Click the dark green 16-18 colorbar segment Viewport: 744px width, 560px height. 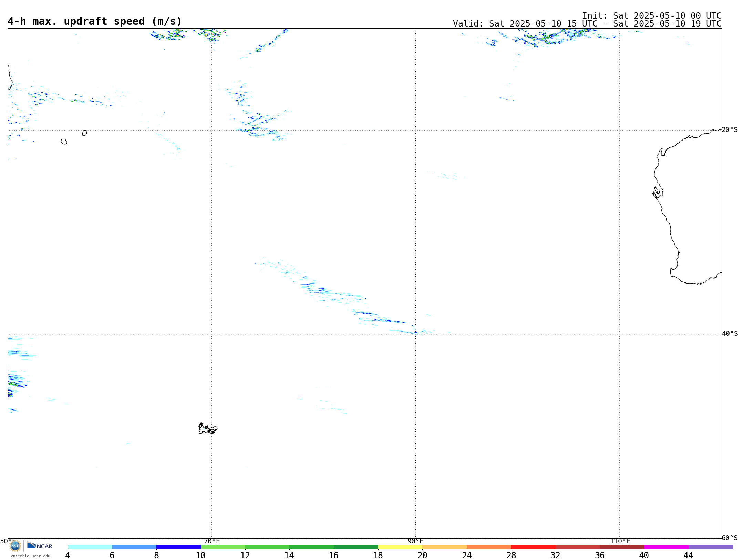(356, 547)
